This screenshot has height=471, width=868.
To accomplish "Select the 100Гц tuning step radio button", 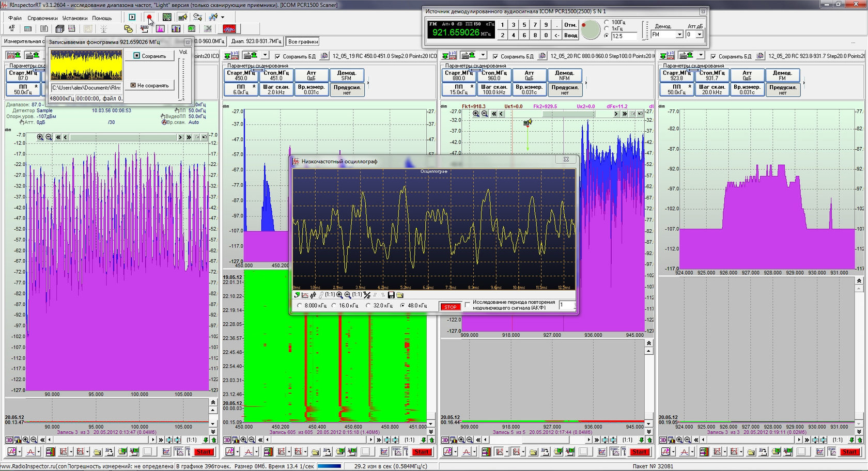I will 607,22.
